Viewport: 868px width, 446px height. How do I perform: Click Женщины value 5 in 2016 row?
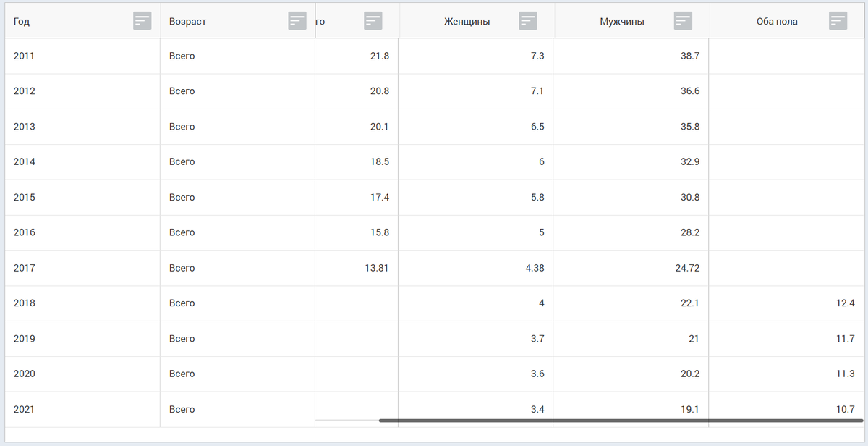[541, 232]
